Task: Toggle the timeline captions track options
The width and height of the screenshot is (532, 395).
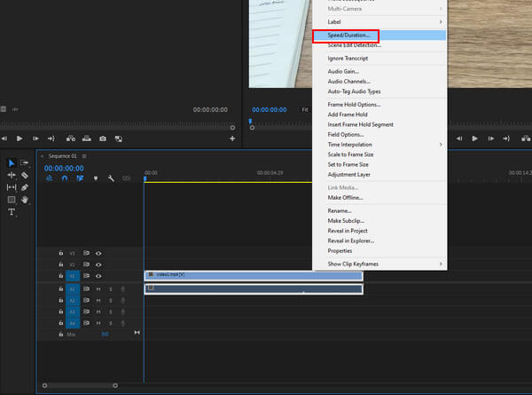Action: pyautogui.click(x=126, y=178)
